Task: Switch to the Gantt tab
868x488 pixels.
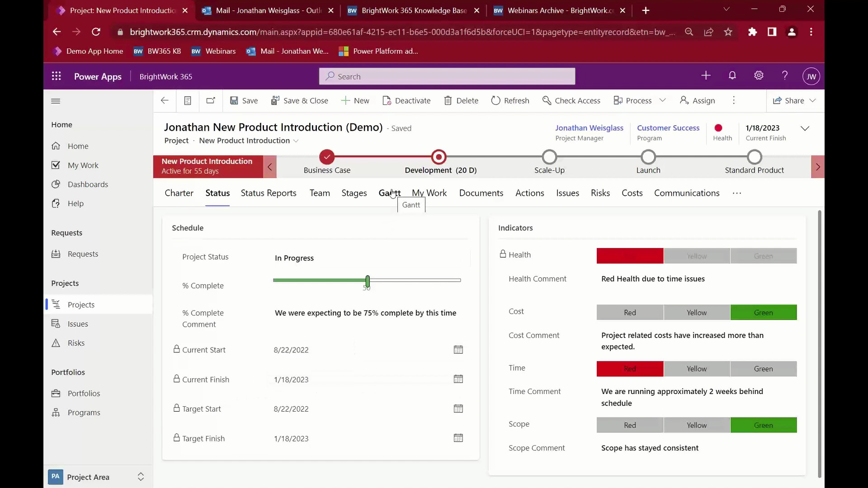Action: click(389, 193)
